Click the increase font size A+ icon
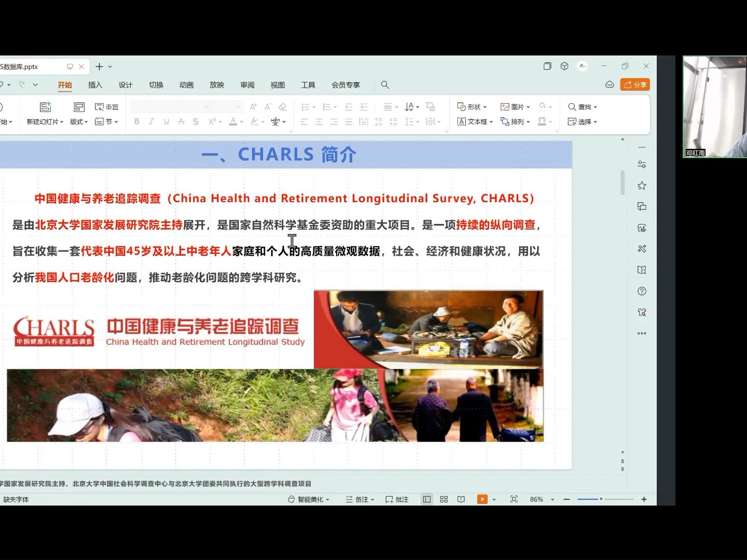Screen dimensions: 747x560 pos(253,107)
